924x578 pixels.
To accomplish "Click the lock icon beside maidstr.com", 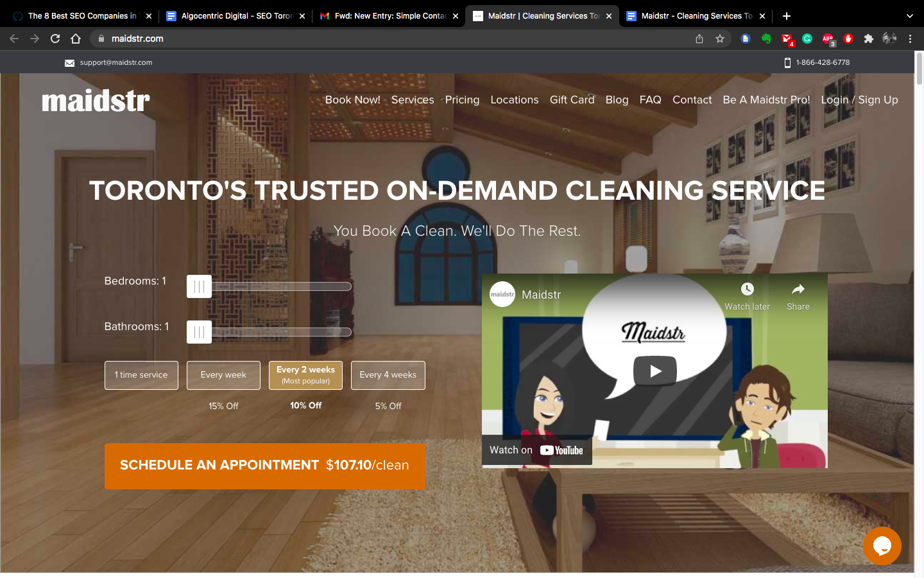I will click(x=101, y=39).
